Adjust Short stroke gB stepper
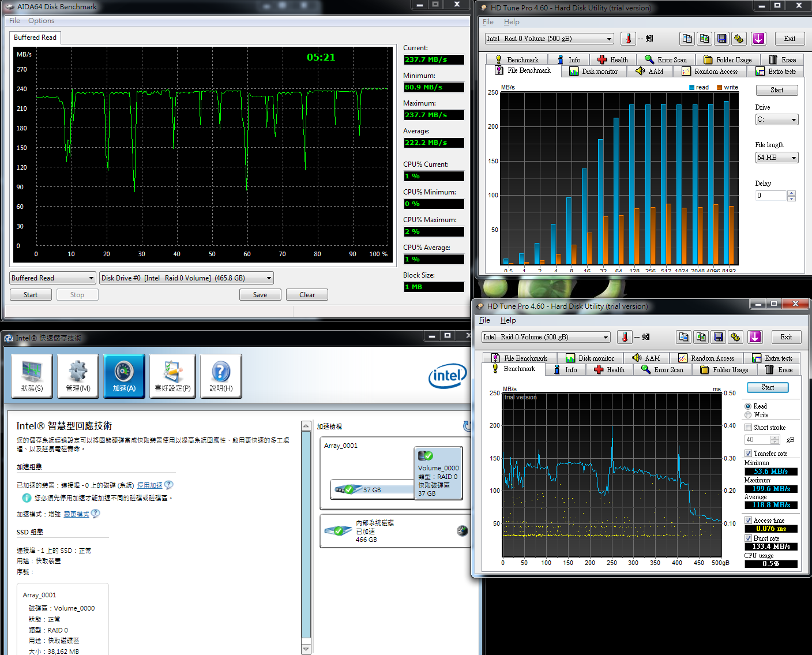This screenshot has width=812, height=655. pyautogui.click(x=775, y=440)
